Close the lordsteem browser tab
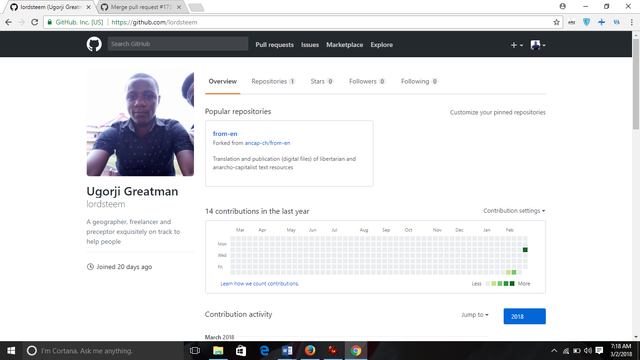 tap(89, 7)
